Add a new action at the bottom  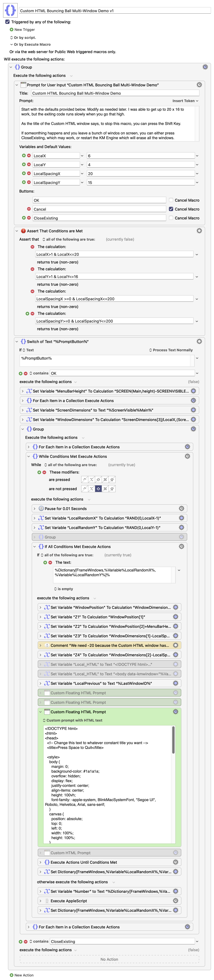point(11,975)
